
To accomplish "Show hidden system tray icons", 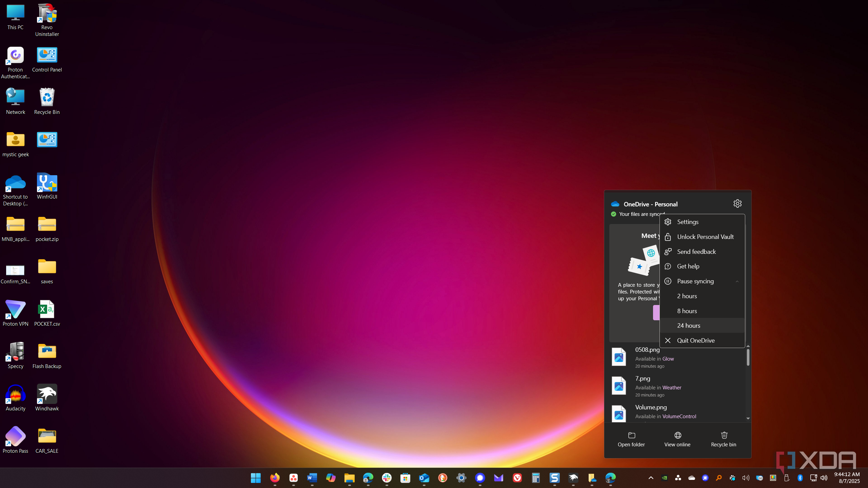I will coord(651,478).
